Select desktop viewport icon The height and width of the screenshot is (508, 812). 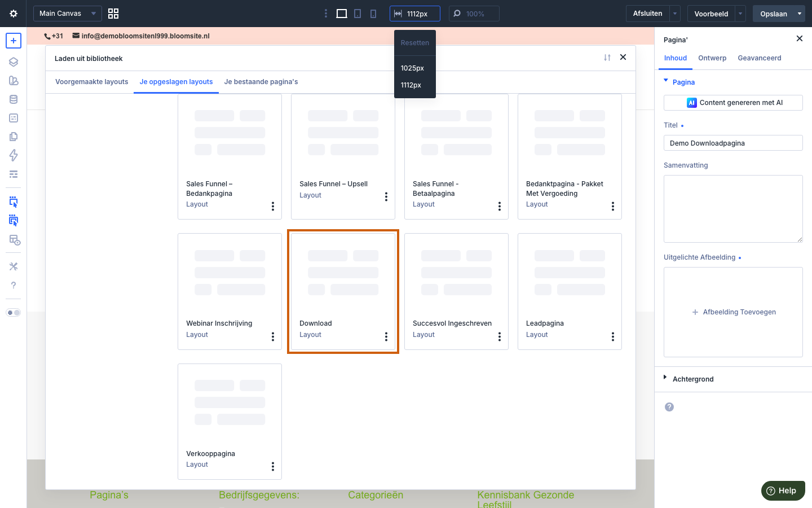point(342,14)
